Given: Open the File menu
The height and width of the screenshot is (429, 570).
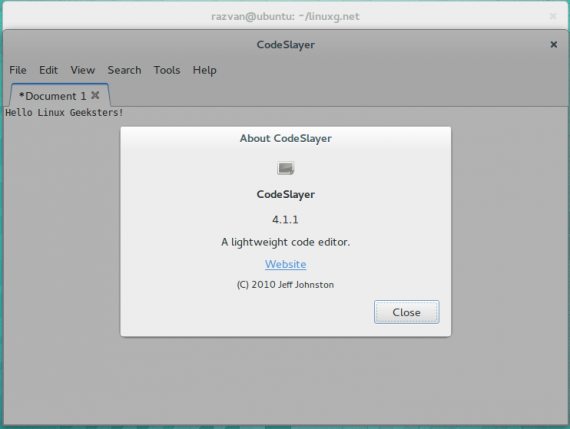Looking at the screenshot, I should click(18, 70).
